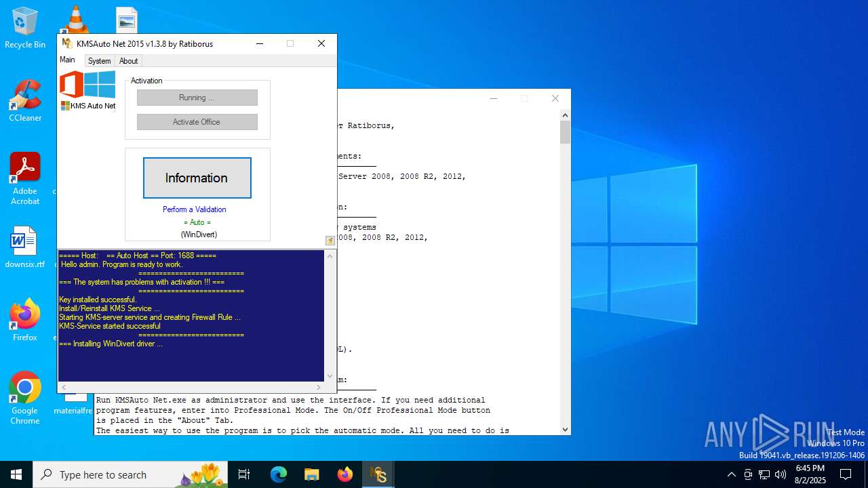Click the Activate Office button

point(197,122)
